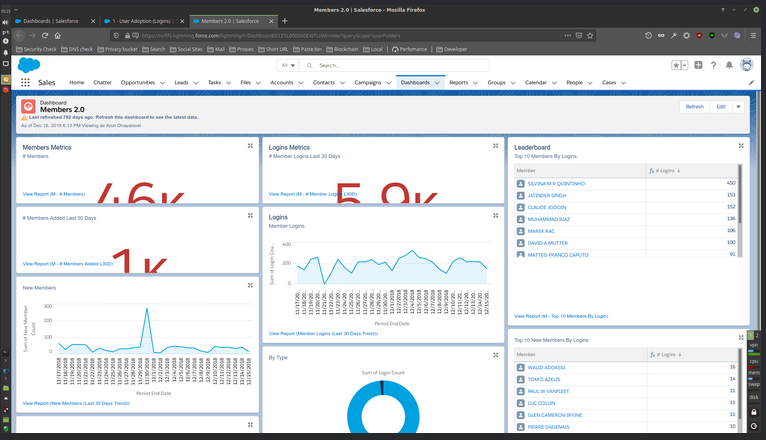The image size is (766, 440).
Task: Expand the favorites list dropdown arrow
Action: point(684,65)
